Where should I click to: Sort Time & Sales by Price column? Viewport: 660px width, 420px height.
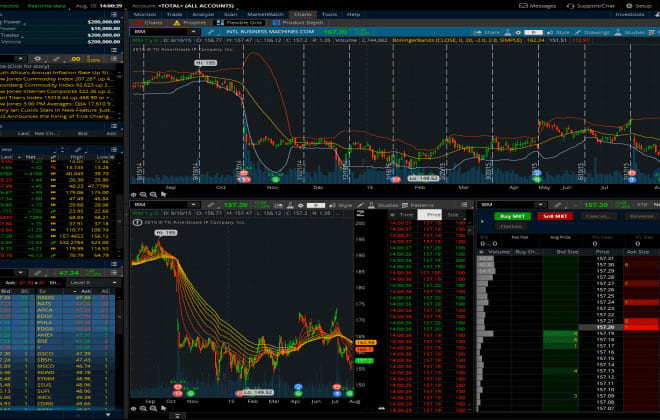pos(430,215)
